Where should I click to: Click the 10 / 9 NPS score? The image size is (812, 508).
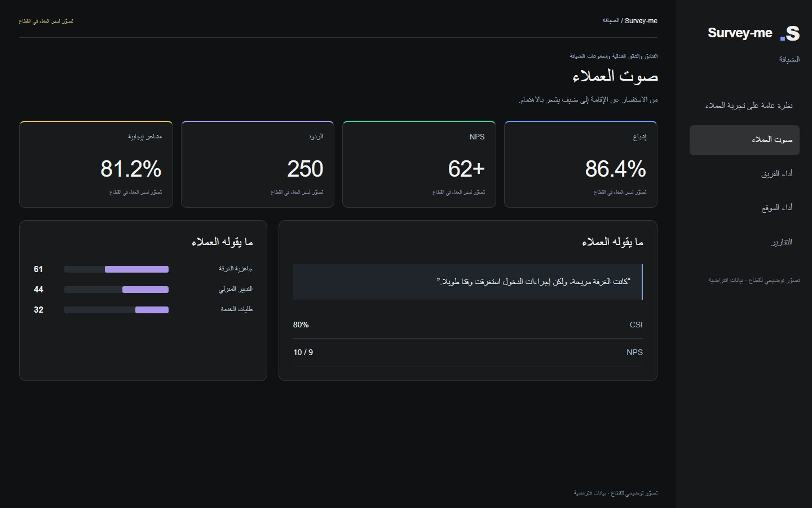pos(303,352)
